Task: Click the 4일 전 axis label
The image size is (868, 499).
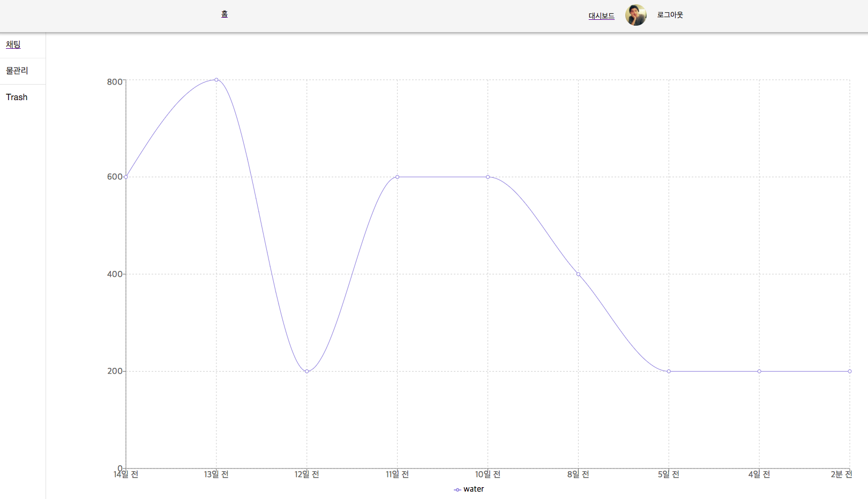Action: point(759,474)
